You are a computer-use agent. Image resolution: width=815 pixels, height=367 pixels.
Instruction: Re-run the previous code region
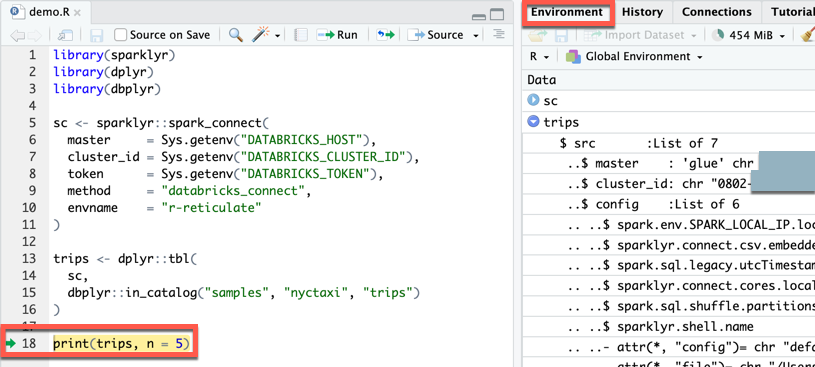386,35
